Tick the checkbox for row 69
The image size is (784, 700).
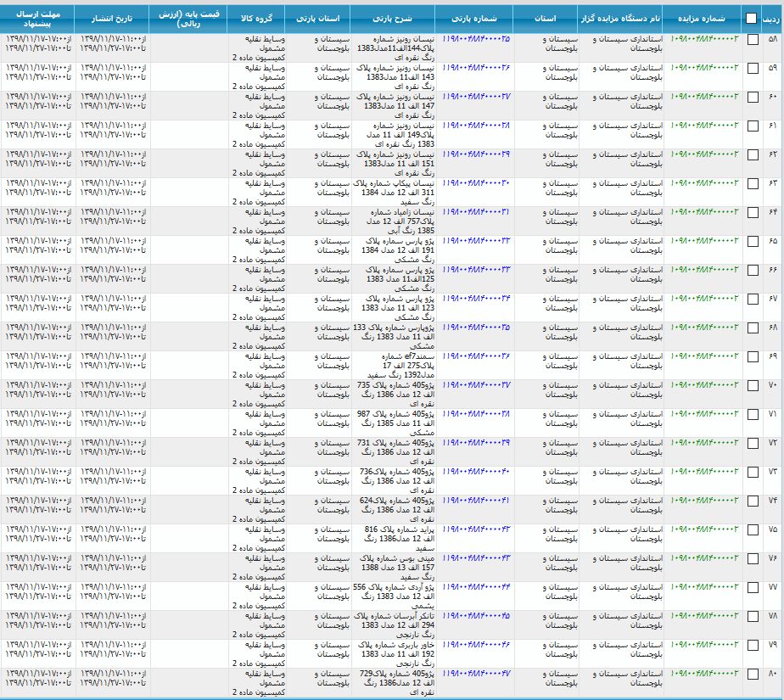coord(753,356)
